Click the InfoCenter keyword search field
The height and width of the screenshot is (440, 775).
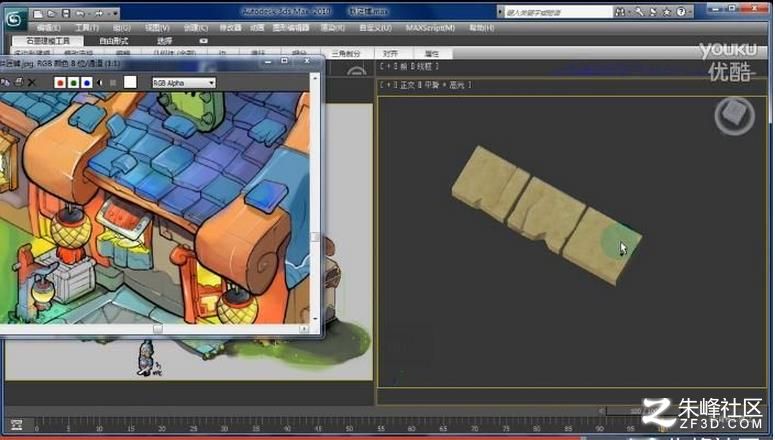(x=558, y=12)
